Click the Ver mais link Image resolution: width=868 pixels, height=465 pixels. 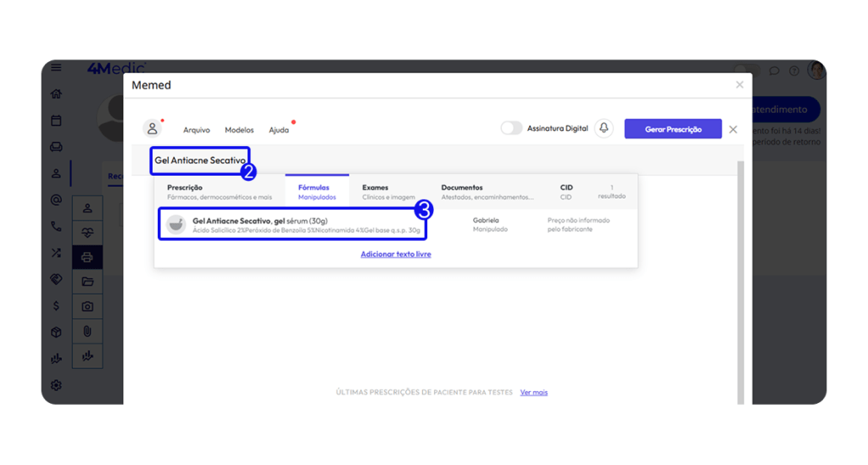534,392
